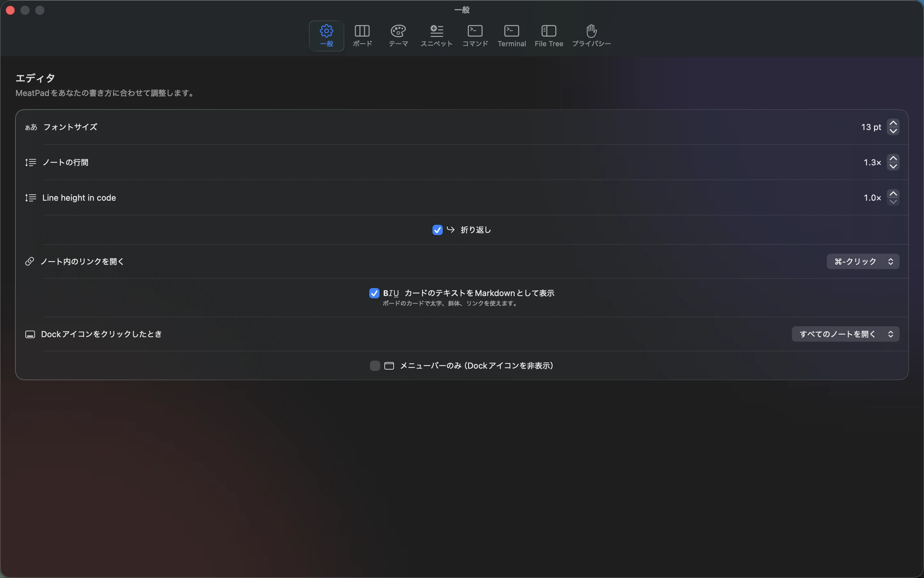Switch to the コマンド tab

tap(475, 36)
